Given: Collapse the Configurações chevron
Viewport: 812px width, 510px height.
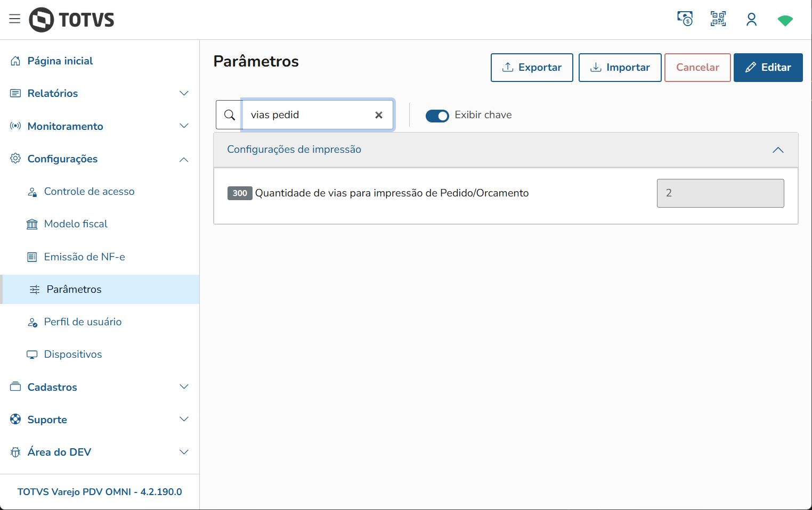Looking at the screenshot, I should point(184,159).
